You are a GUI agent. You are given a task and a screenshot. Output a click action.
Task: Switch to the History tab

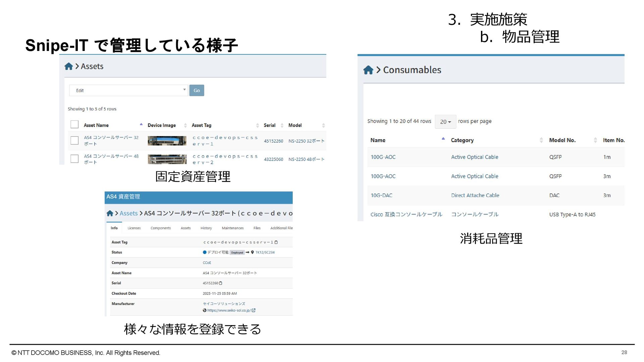tap(206, 228)
